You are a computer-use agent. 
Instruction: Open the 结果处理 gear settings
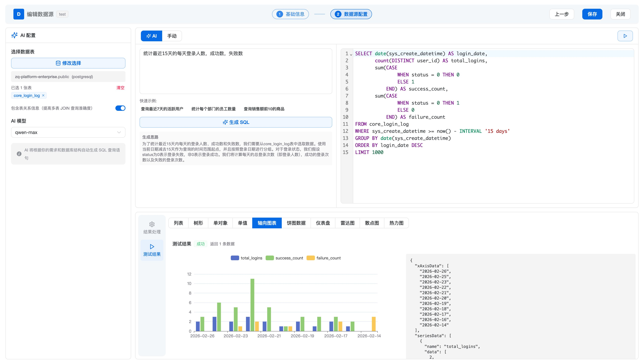coord(152,224)
